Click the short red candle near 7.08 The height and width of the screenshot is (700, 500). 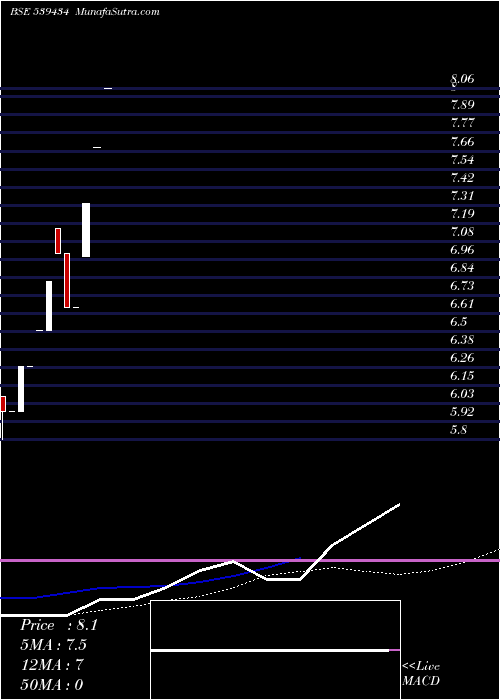[x=58, y=241]
